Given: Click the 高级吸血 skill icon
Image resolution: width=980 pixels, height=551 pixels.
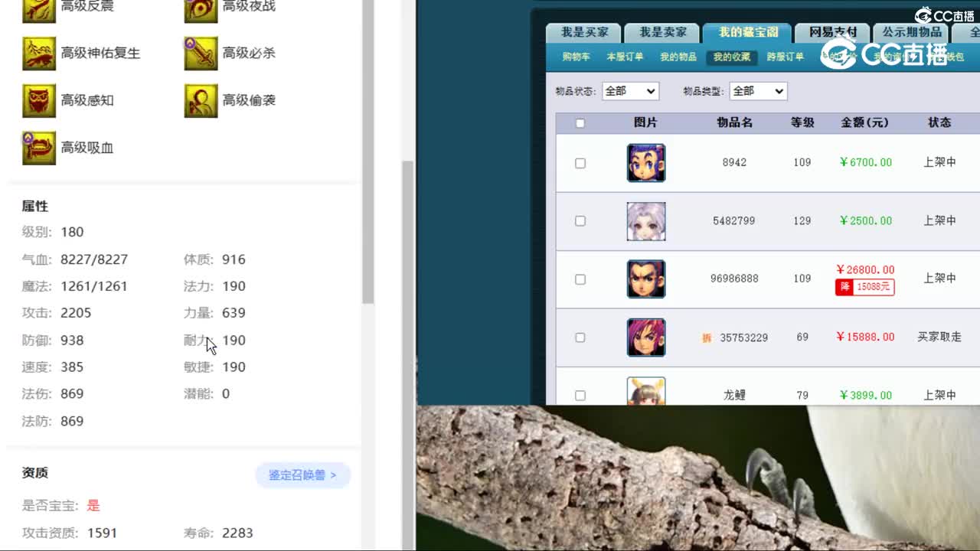Looking at the screenshot, I should pos(39,148).
